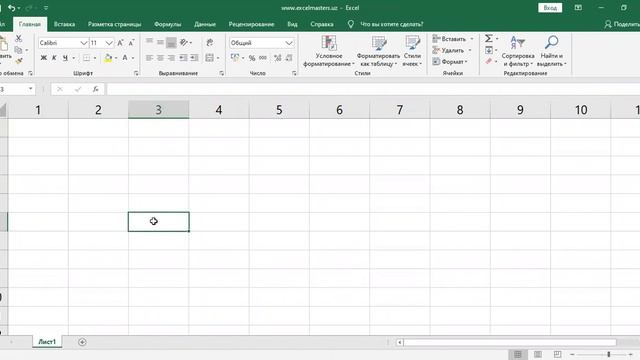This screenshot has width=640, height=360.
Task: Apply the yellow fill color bucket
Action: coord(108,58)
